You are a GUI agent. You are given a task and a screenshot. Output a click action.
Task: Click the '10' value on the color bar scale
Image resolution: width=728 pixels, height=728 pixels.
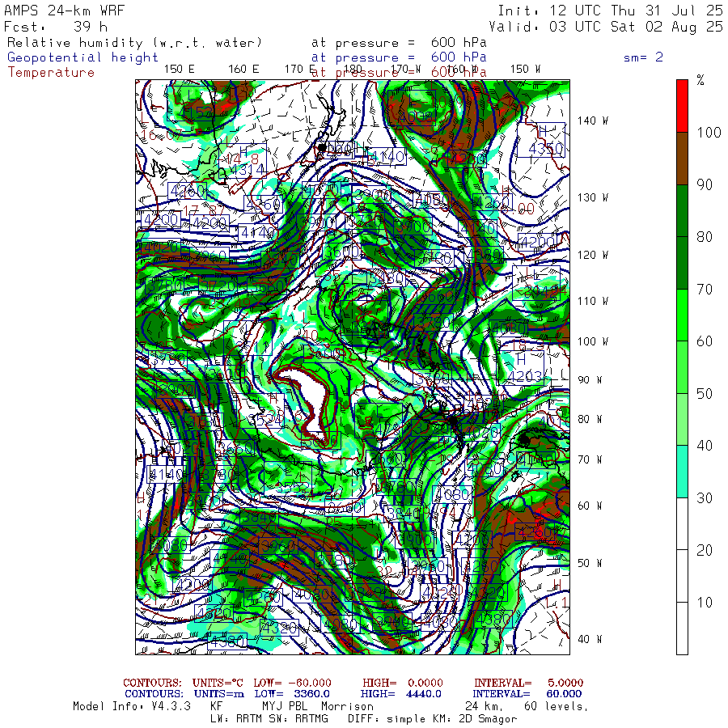tap(705, 603)
